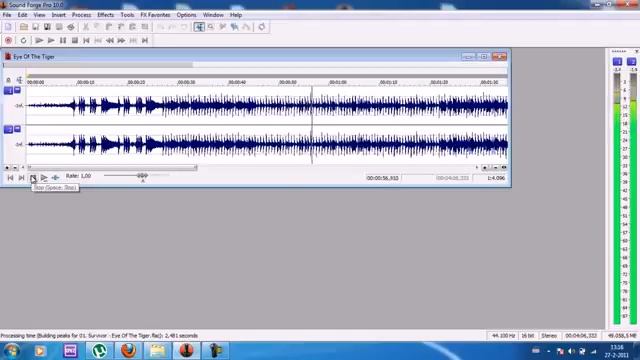Click the 44.100 Hz sample rate in status bar
640x360 pixels.
click(503, 336)
